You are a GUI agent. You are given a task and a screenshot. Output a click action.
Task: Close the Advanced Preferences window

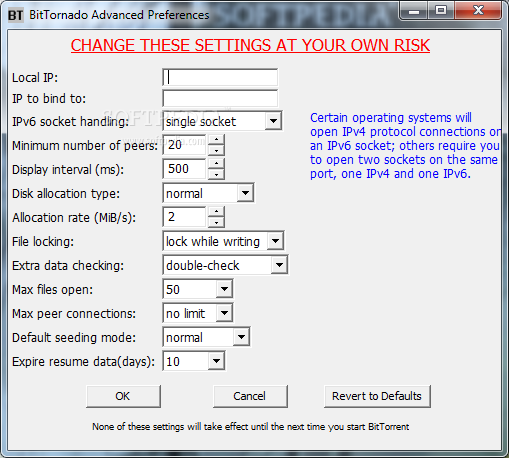coord(478,11)
